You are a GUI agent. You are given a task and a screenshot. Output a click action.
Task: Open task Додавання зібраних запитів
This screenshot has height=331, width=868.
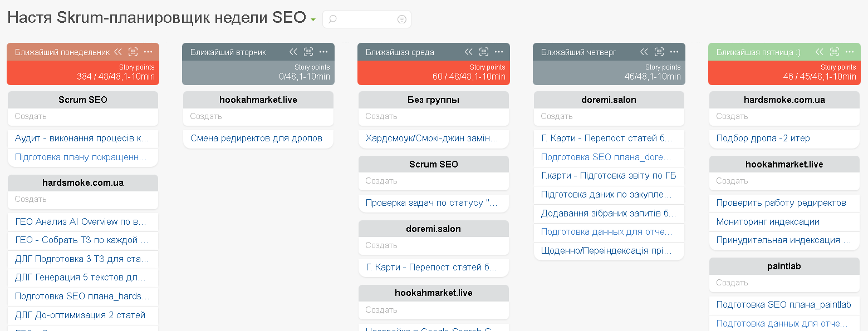609,213
